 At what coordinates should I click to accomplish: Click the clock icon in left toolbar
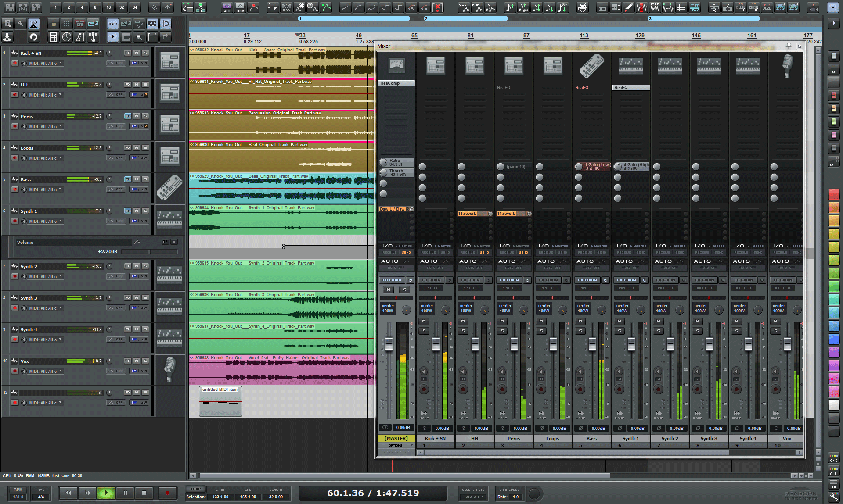pyautogui.click(x=67, y=37)
